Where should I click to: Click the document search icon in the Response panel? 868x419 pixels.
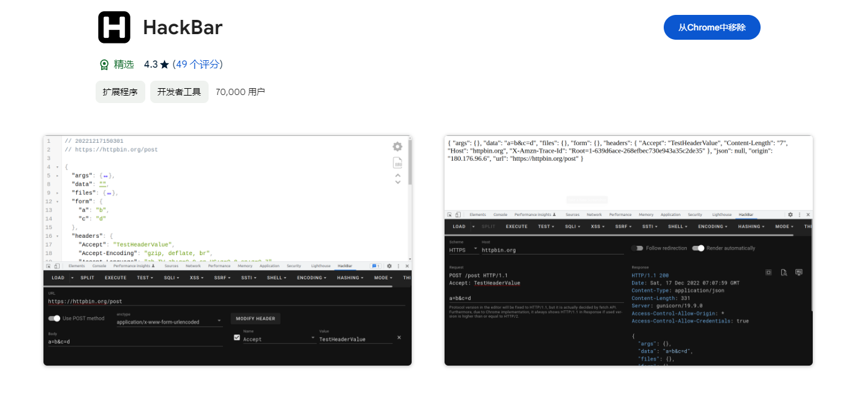click(x=784, y=272)
